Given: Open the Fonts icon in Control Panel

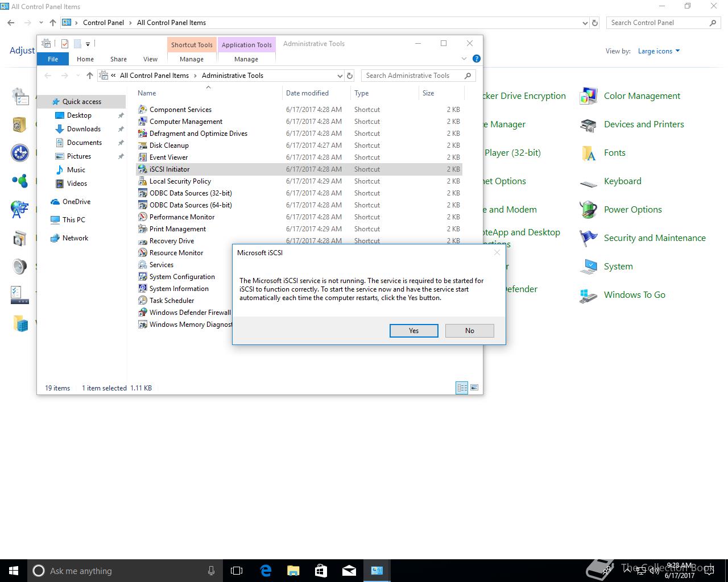Looking at the screenshot, I should pyautogui.click(x=588, y=153).
